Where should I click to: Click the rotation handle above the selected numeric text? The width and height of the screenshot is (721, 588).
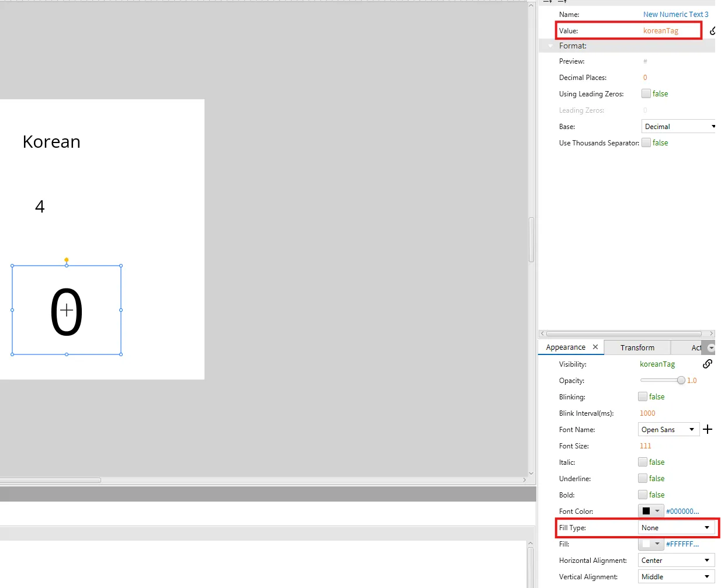pos(67,260)
